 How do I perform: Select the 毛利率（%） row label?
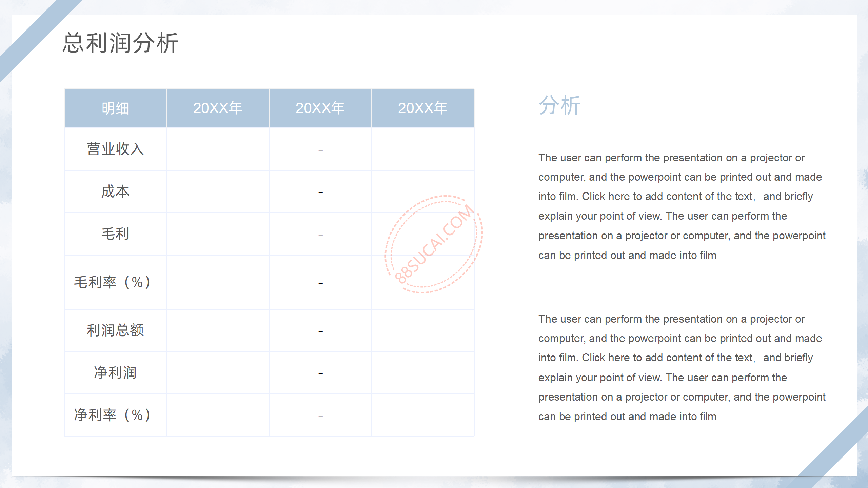click(112, 282)
